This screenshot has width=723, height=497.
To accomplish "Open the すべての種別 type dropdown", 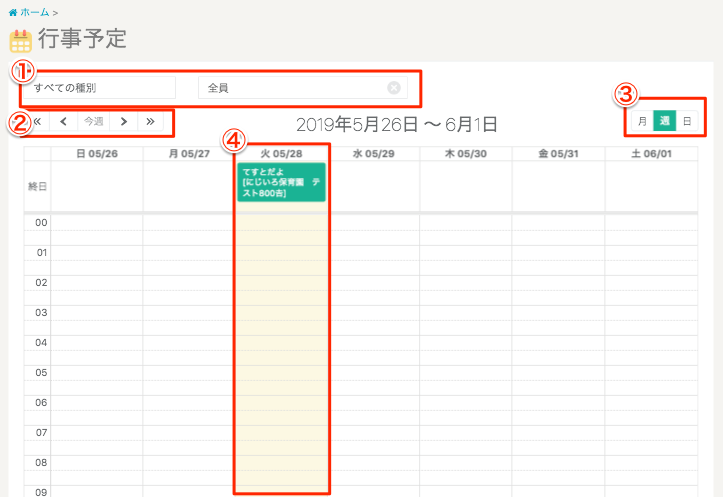I will click(x=100, y=88).
